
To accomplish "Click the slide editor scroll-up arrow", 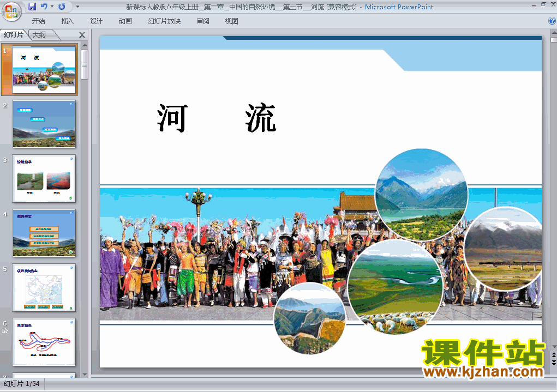I will [x=554, y=33].
